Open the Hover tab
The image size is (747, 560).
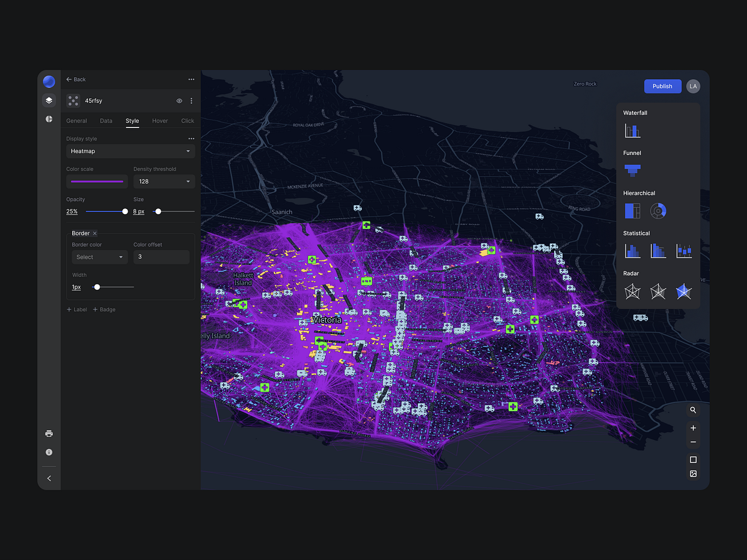pos(159,120)
